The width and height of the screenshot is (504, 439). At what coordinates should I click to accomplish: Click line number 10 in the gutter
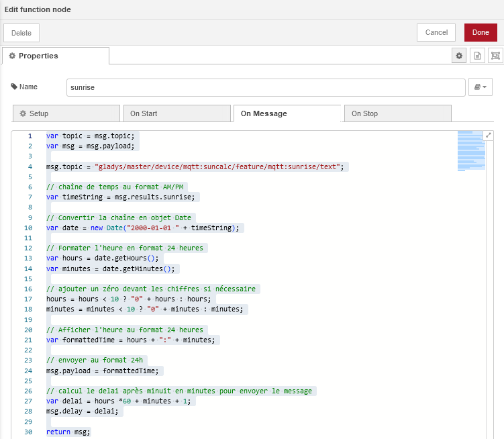(28, 228)
